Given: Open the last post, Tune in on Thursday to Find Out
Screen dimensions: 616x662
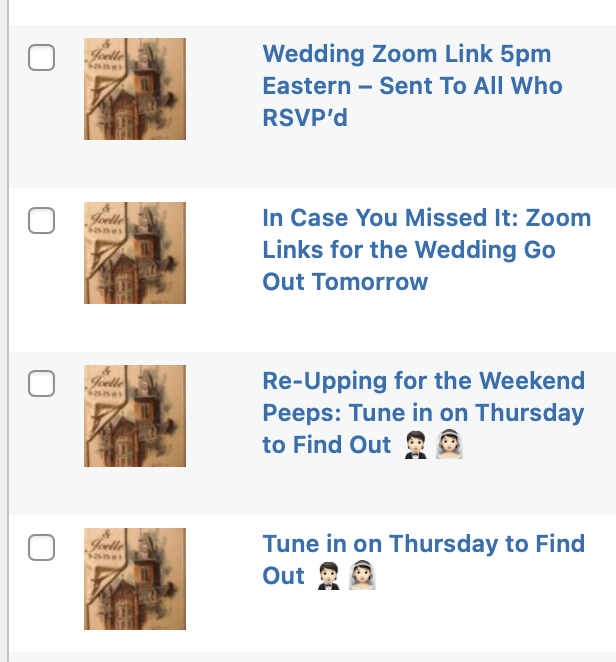Looking at the screenshot, I should [423, 544].
